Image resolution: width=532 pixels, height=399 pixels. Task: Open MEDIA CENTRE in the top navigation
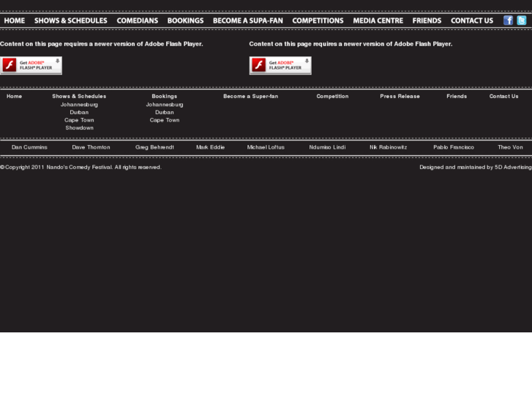378,20
